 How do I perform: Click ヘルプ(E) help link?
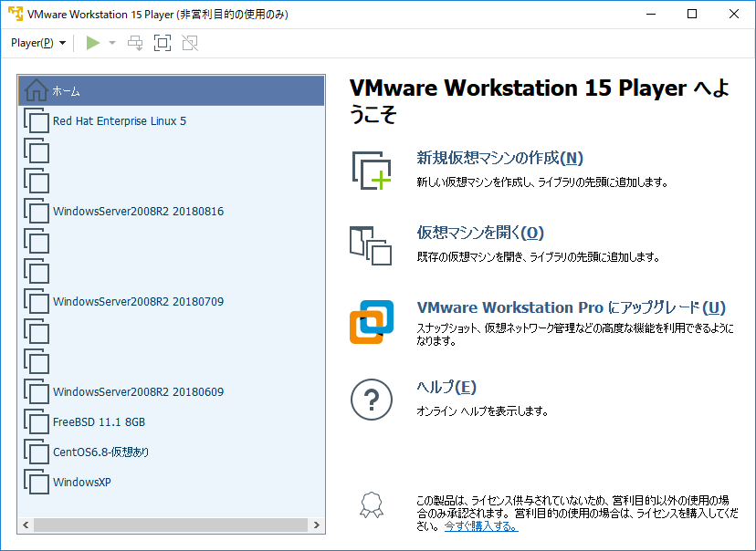coord(446,387)
